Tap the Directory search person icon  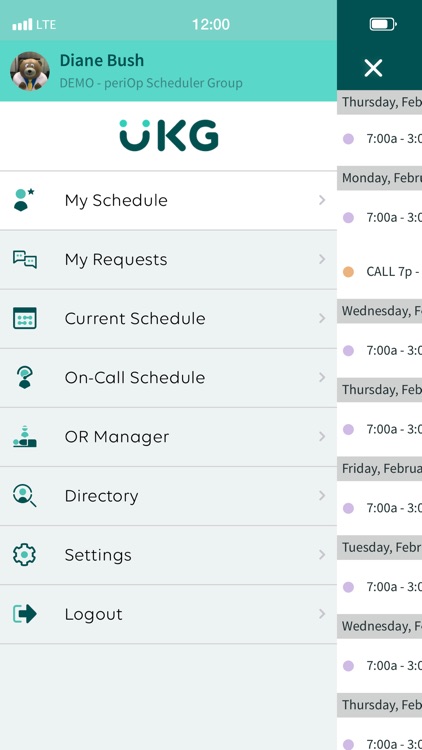(x=24, y=496)
